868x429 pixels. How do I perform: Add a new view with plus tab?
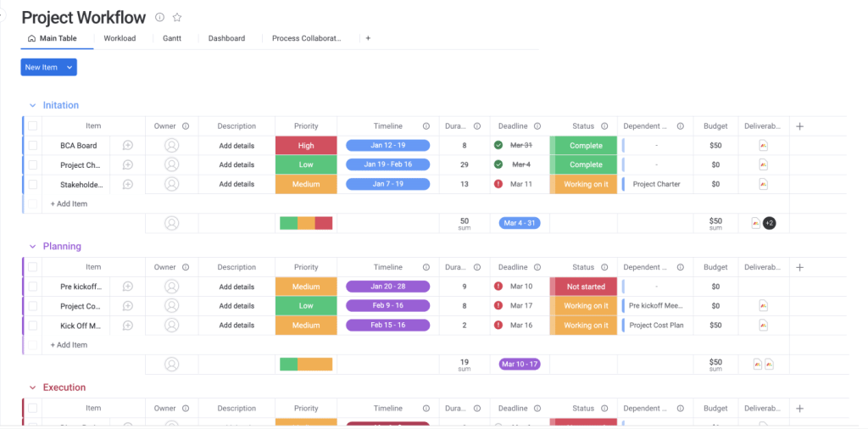click(368, 39)
